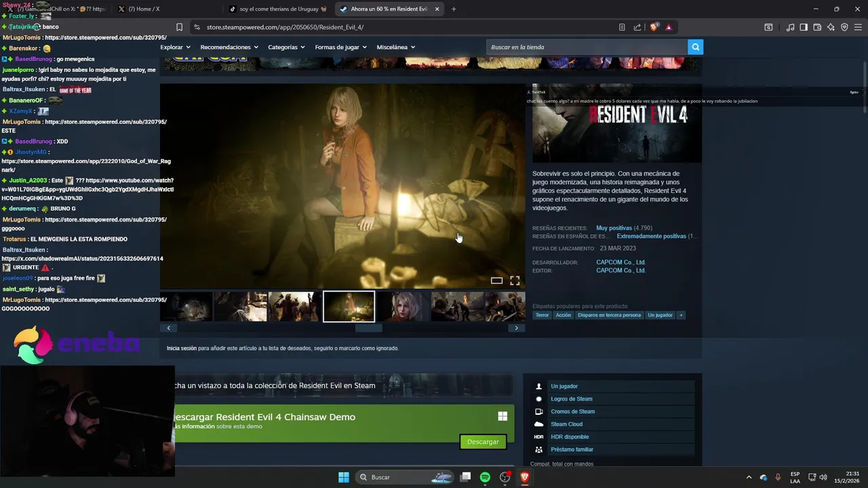The height and width of the screenshot is (488, 868).
Task: Toggle theater mode on the screenshot viewer
Action: point(496,281)
